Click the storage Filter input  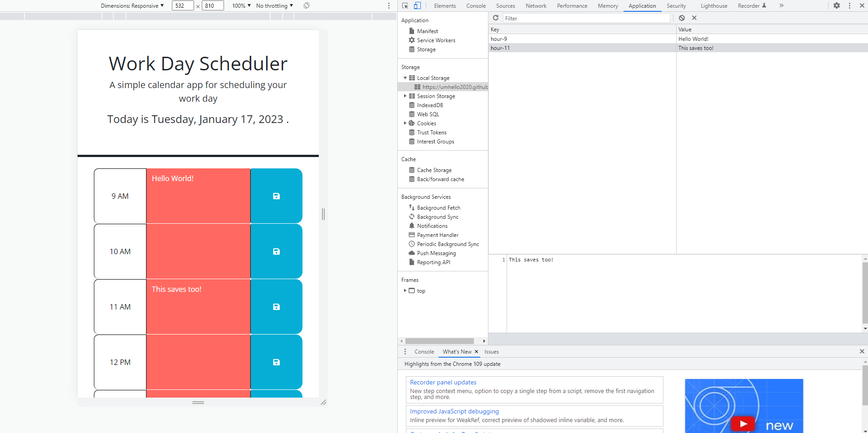tap(586, 18)
